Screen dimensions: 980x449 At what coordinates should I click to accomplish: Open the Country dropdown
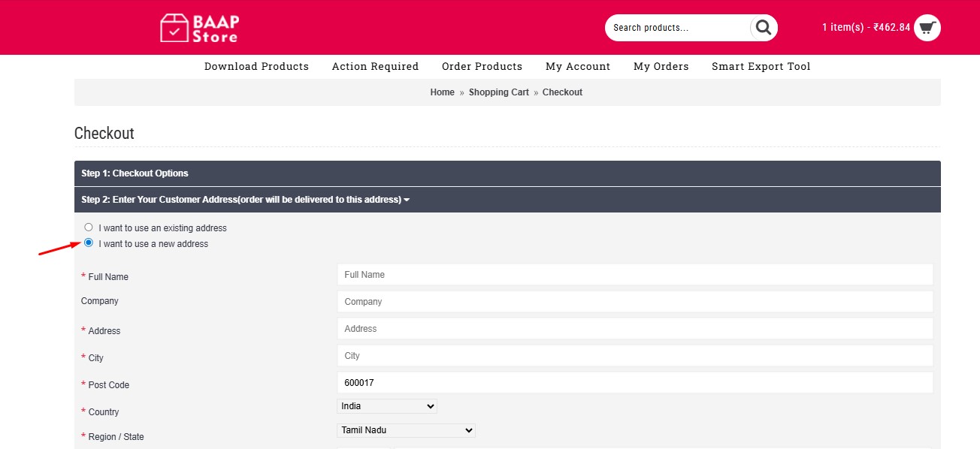click(387, 406)
